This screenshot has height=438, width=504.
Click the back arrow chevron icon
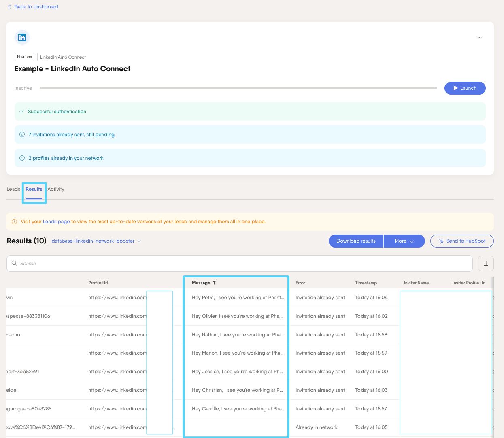9,7
